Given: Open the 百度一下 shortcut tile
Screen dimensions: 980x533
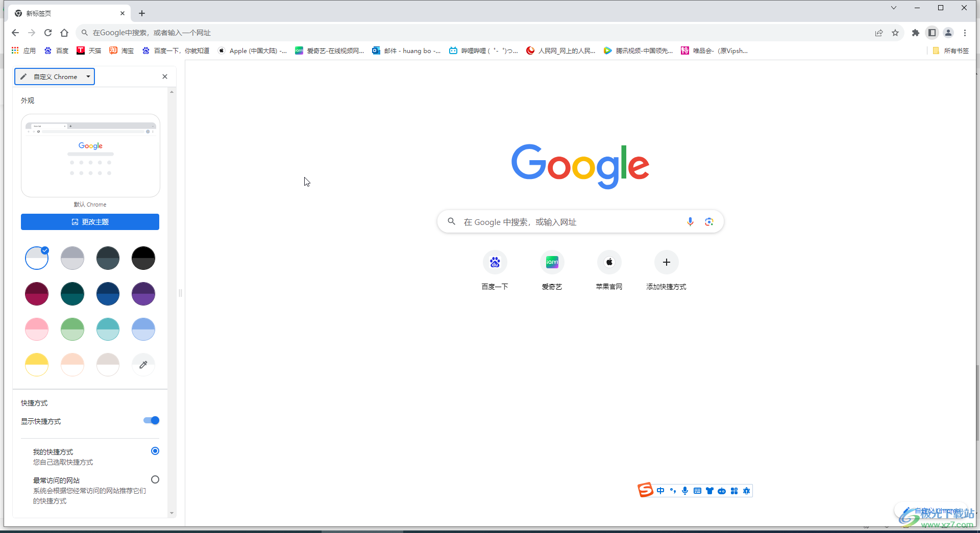Looking at the screenshot, I should [495, 271].
